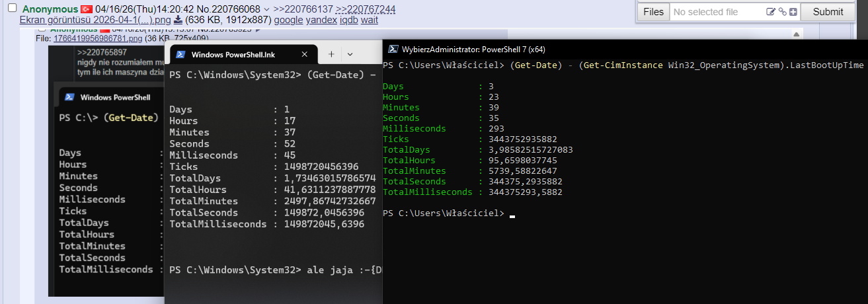Open the Ekran görüntüsü png file link
The image size is (868, 304).
click(x=95, y=20)
